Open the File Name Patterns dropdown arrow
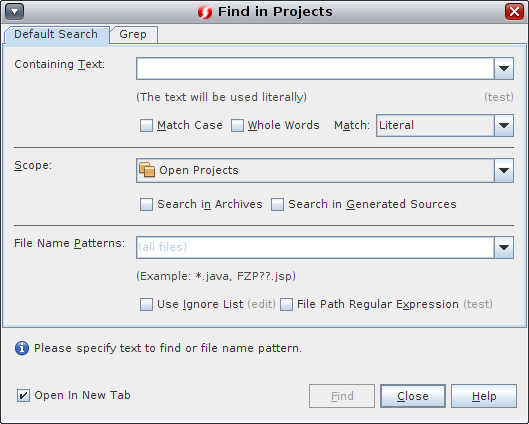529x424 pixels. (504, 248)
